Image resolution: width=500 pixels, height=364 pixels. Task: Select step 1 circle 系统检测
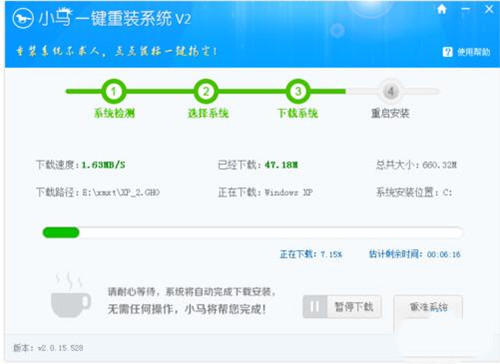114,91
